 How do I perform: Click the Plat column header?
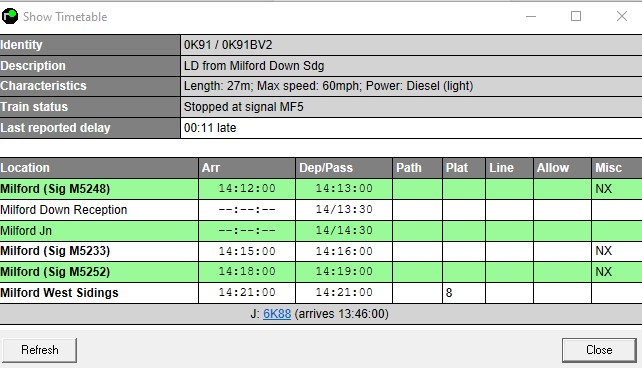pos(464,168)
